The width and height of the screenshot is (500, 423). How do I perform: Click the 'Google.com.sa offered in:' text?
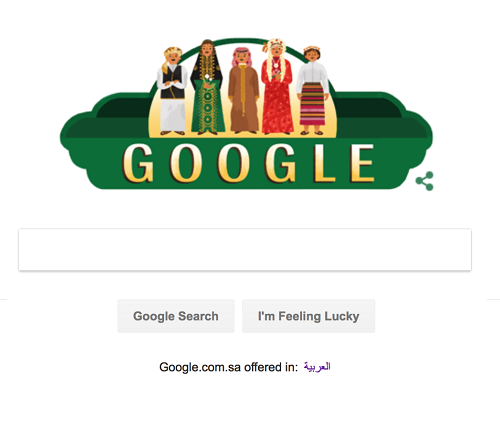(x=229, y=367)
